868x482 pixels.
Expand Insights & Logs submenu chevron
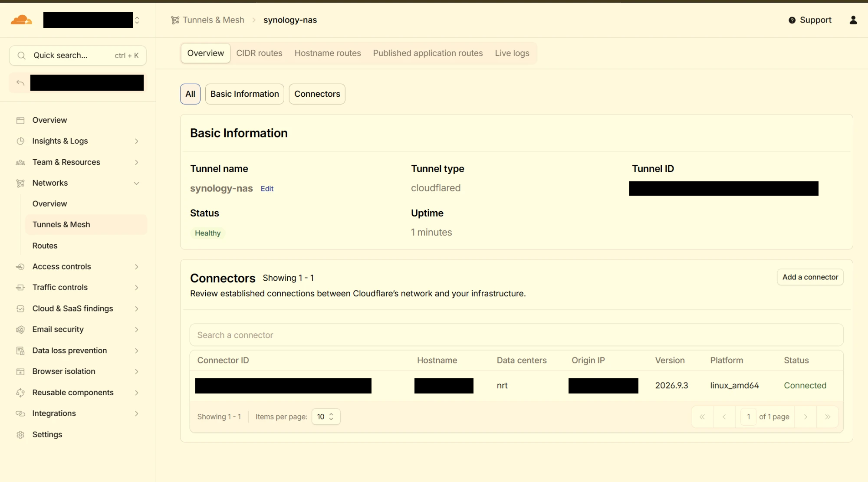[x=137, y=141]
